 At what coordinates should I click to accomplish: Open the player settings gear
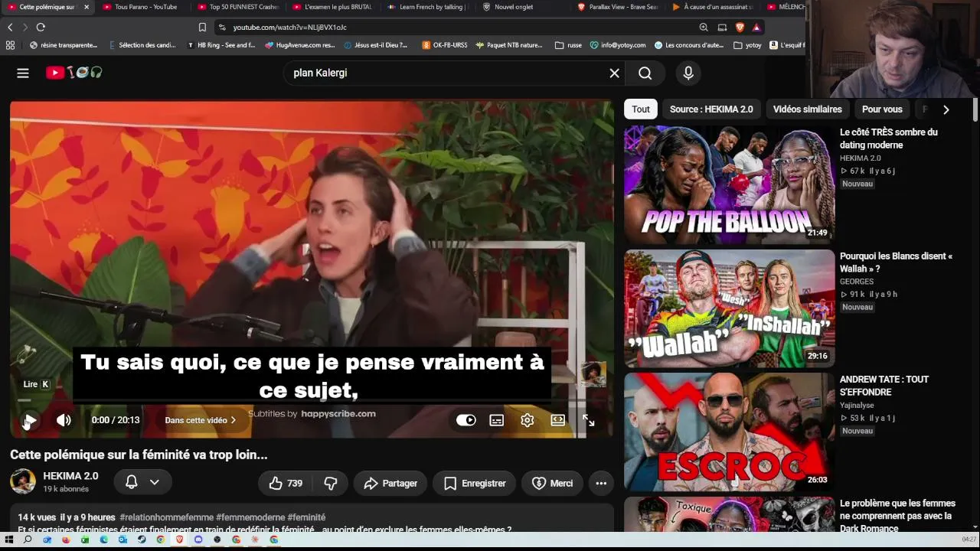(528, 420)
